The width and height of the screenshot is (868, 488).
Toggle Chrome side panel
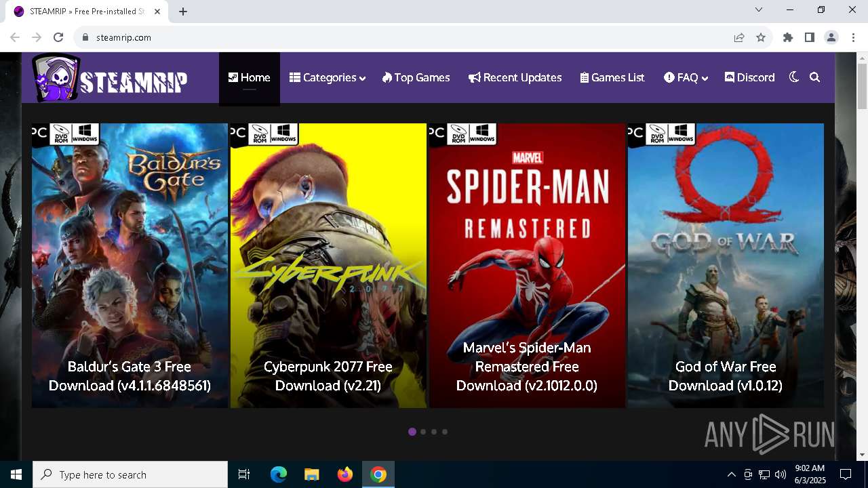[810, 37]
